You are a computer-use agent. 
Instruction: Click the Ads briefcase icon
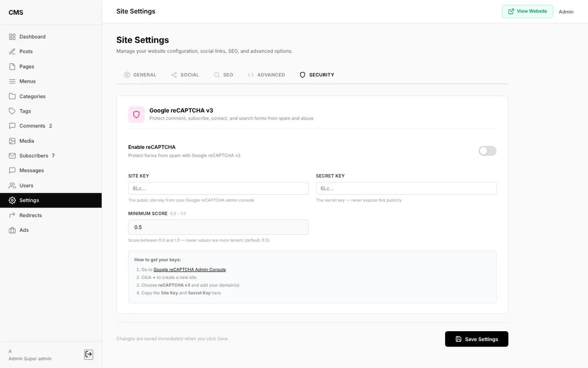point(12,230)
